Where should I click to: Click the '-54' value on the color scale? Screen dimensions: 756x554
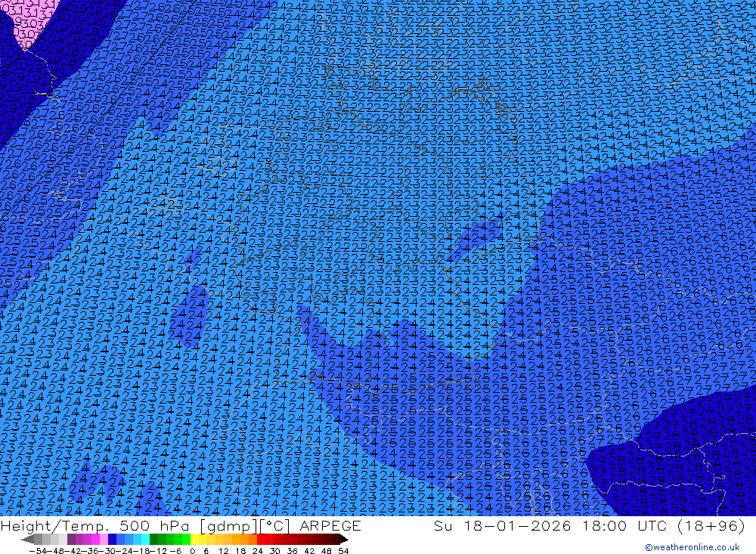coord(38,551)
